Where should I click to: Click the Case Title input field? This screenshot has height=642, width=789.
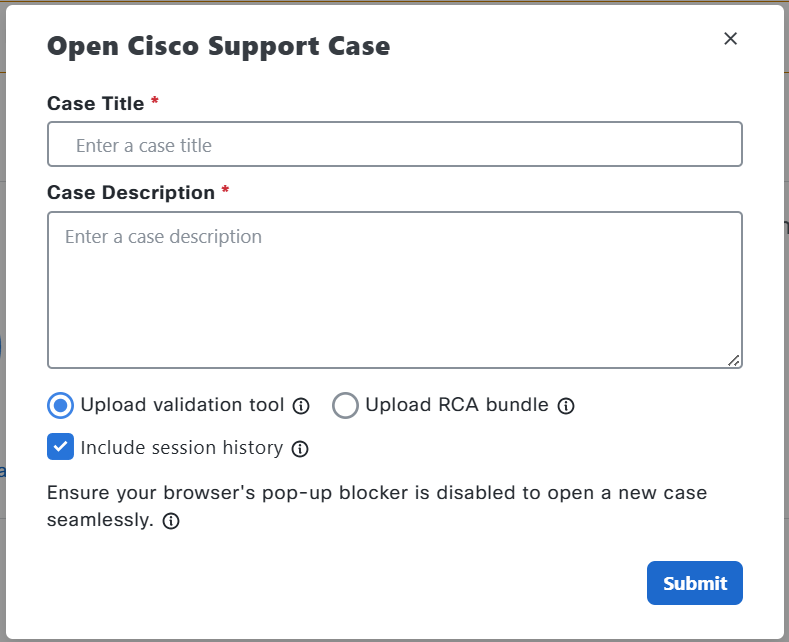[x=394, y=144]
